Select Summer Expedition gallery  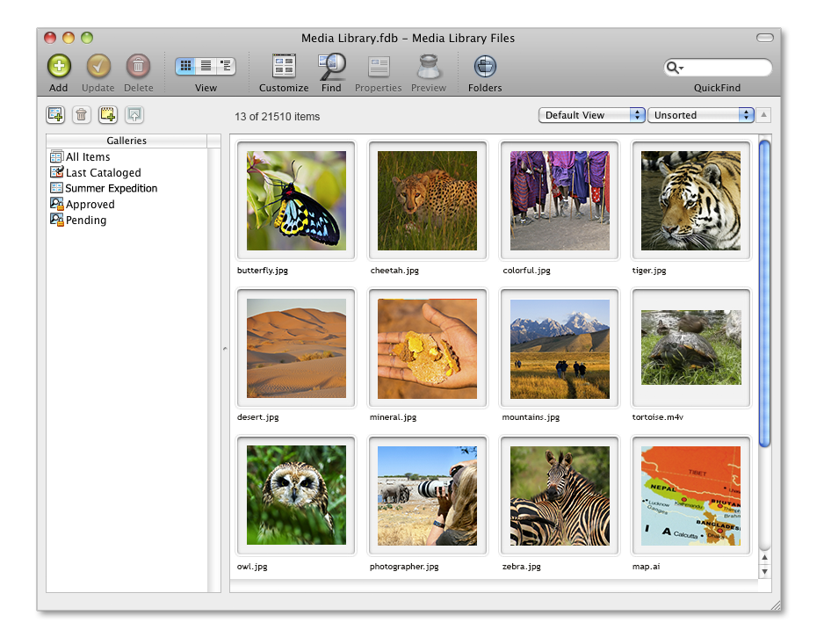(111, 189)
